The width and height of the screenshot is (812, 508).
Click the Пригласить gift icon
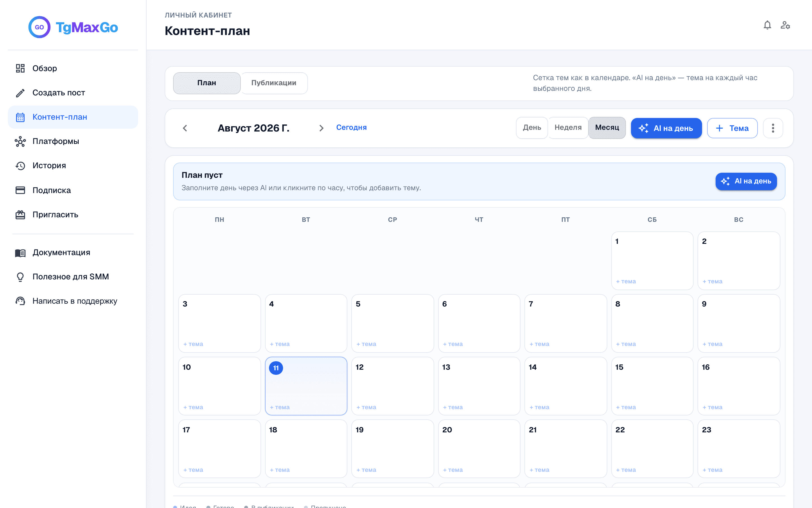point(20,215)
